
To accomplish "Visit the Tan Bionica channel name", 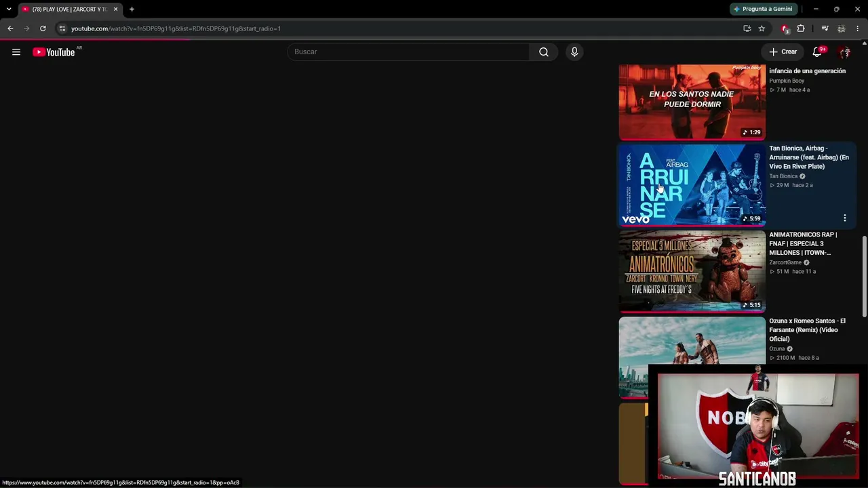I will point(783,176).
